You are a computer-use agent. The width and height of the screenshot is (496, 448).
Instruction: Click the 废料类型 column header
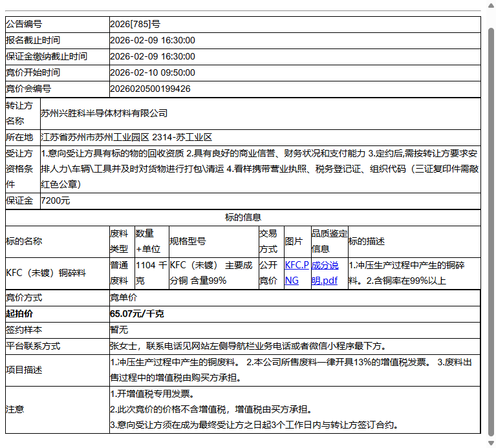click(x=122, y=242)
